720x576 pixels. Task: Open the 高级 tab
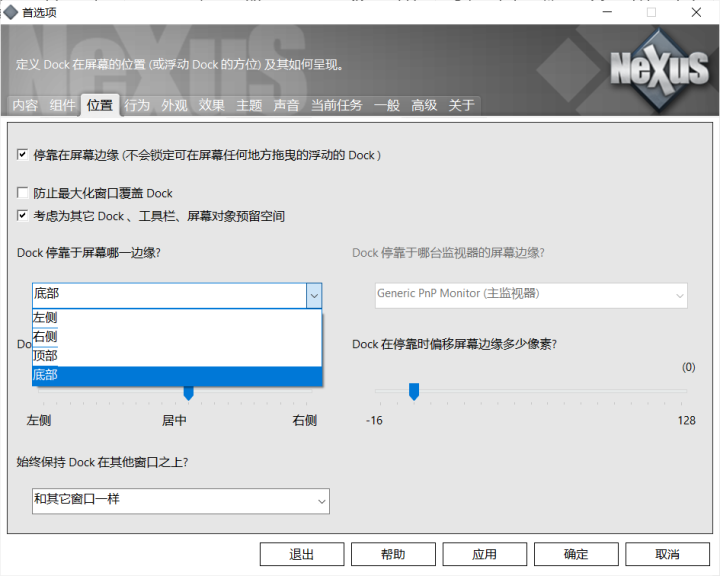coord(424,106)
